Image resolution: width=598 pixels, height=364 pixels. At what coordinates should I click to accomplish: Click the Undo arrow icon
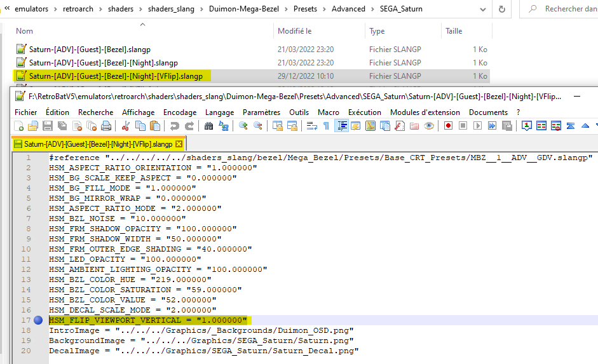pyautogui.click(x=173, y=126)
